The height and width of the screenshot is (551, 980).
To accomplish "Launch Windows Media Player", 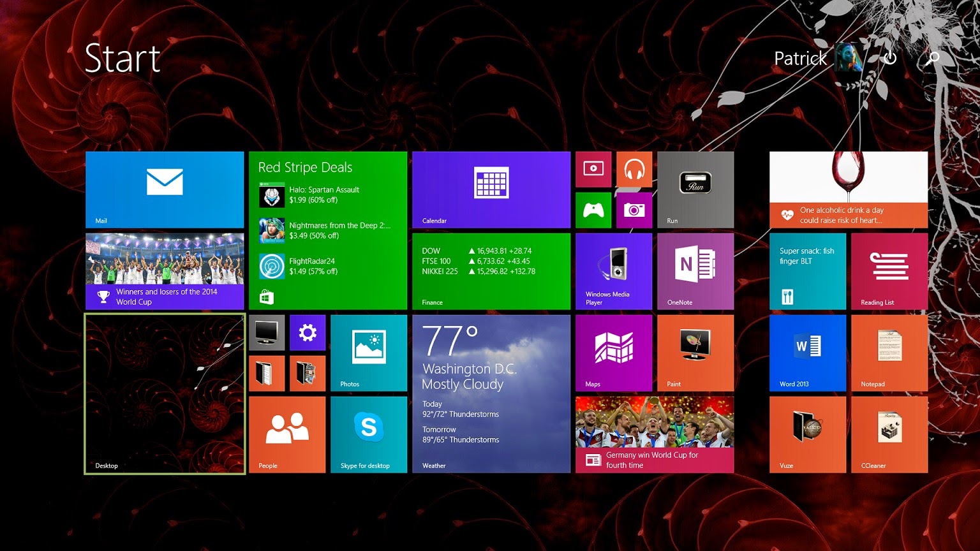I will pos(614,271).
